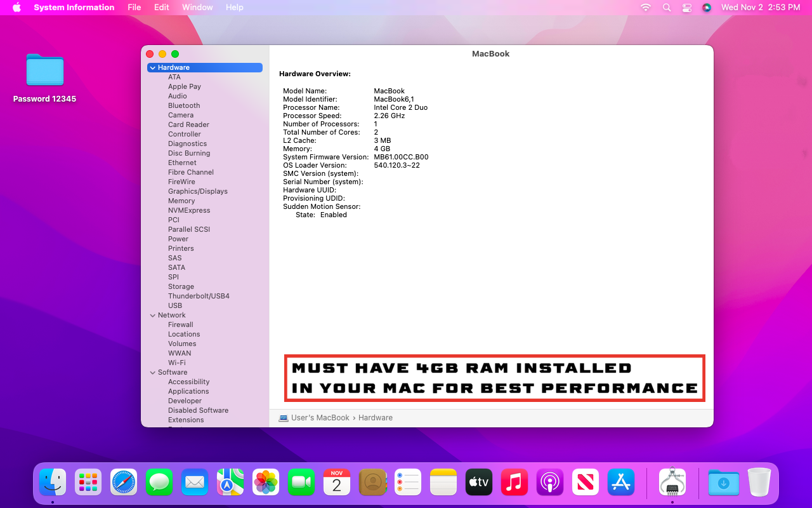Select ATA in the sidebar

174,77
